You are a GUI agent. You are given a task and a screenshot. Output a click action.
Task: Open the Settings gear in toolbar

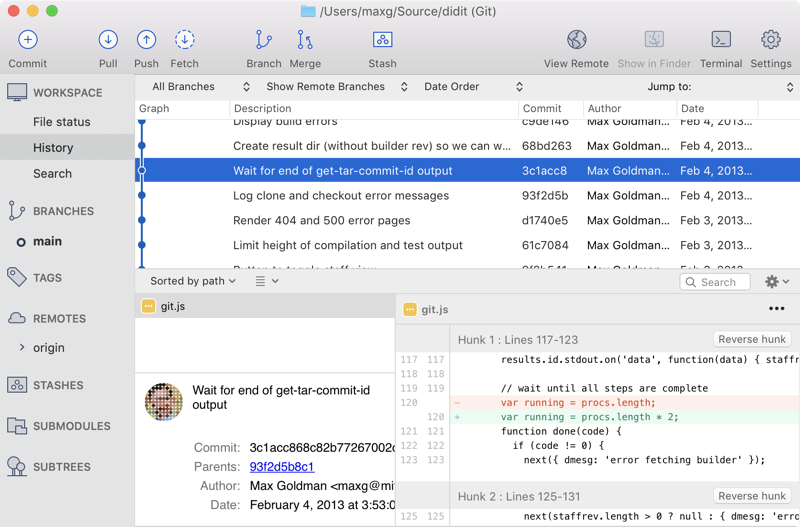point(770,40)
